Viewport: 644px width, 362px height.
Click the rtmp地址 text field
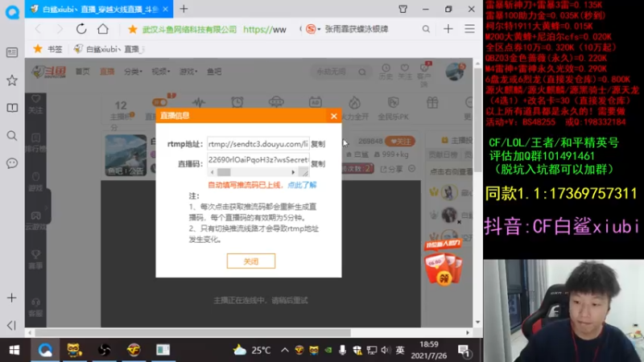258,144
